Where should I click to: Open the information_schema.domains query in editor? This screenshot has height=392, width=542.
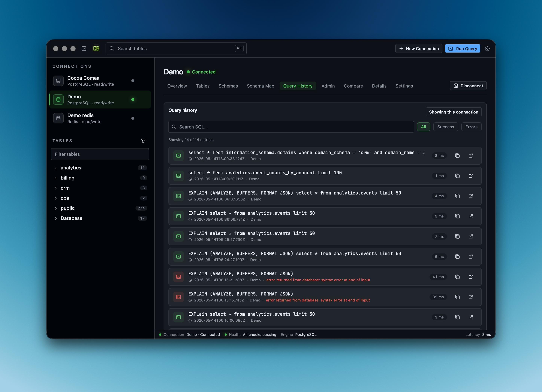(471, 156)
